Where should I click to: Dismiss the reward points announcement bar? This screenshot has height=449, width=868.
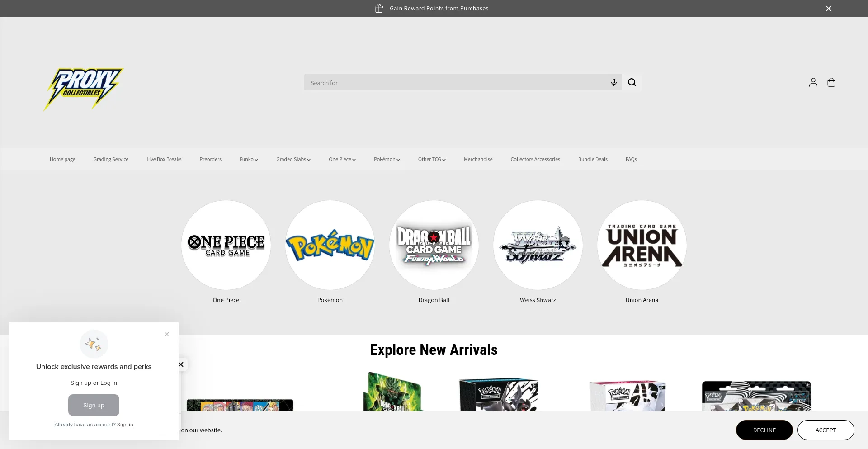click(x=829, y=9)
